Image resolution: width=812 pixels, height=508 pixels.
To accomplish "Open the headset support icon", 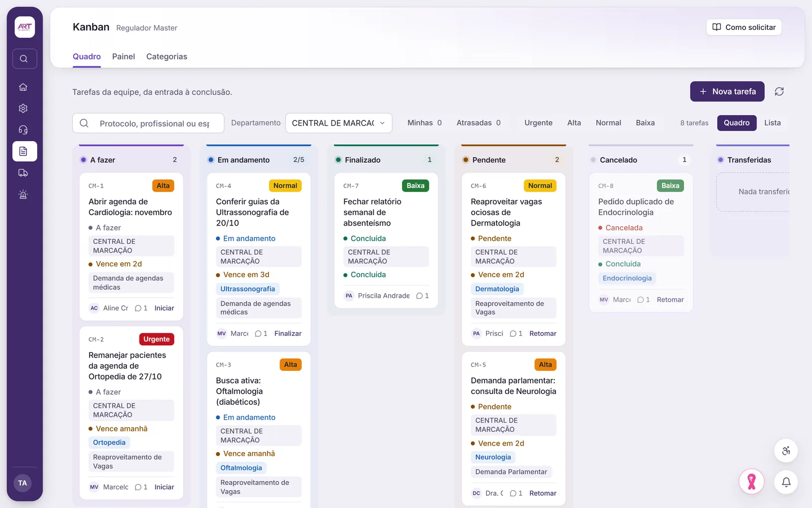I will coord(23,130).
